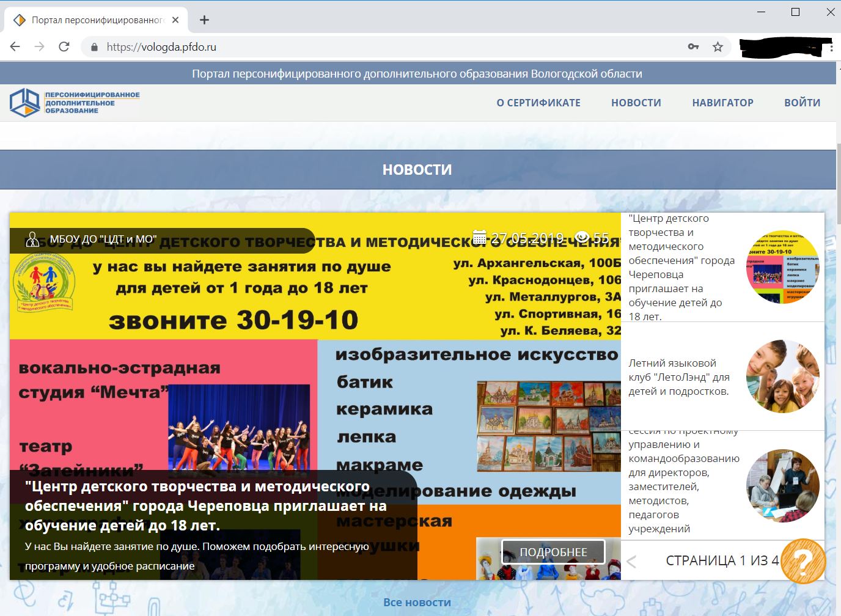Go back using browser back arrow
841x616 pixels.
coord(15,47)
